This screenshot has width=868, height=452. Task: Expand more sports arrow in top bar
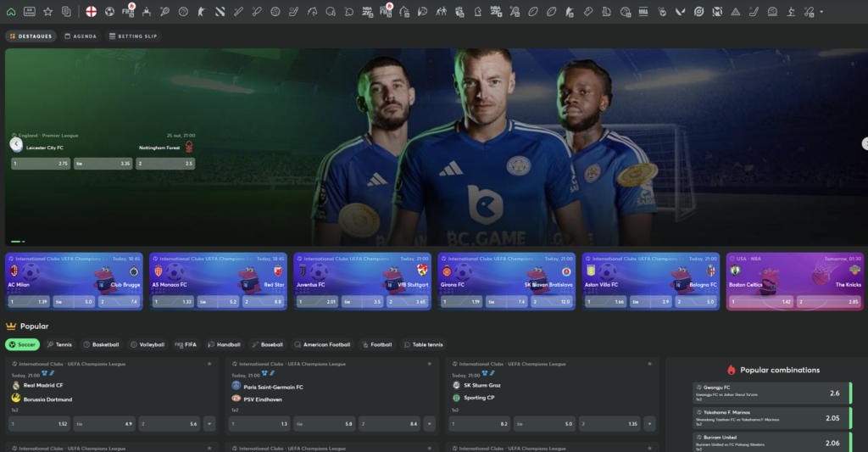click(x=821, y=12)
